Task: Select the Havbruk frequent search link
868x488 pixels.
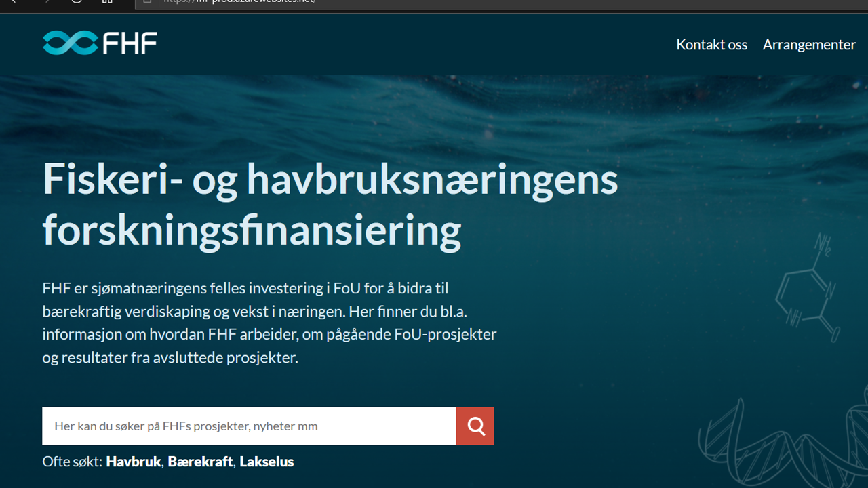Action: coord(134,462)
